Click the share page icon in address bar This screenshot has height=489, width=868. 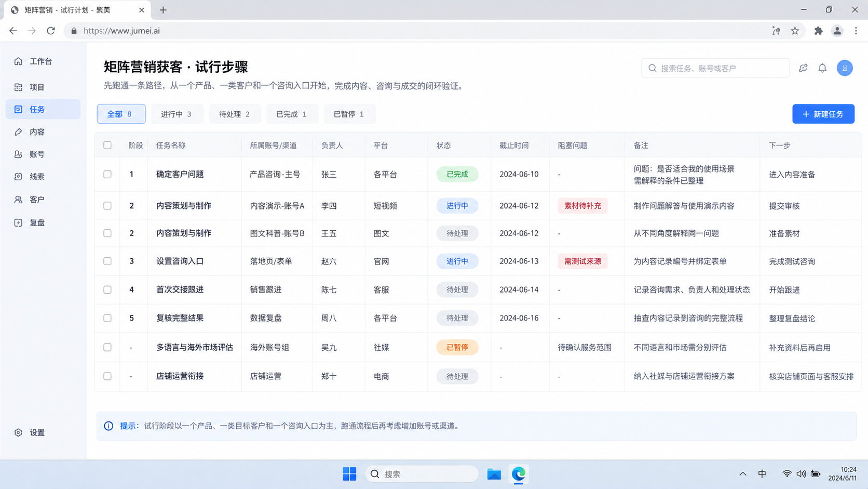tap(776, 31)
